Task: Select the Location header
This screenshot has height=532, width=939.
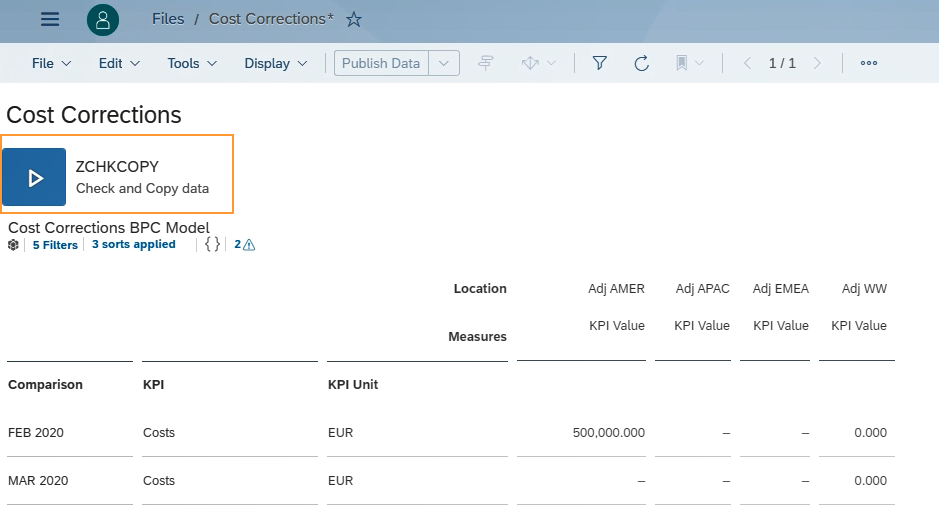Action: coord(480,289)
